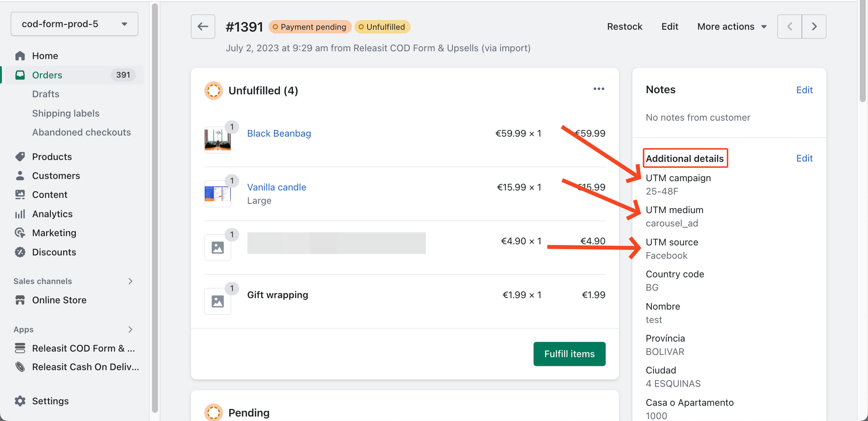Image resolution: width=868 pixels, height=421 pixels.
Task: Go to previous order with left chevron
Action: tap(789, 26)
